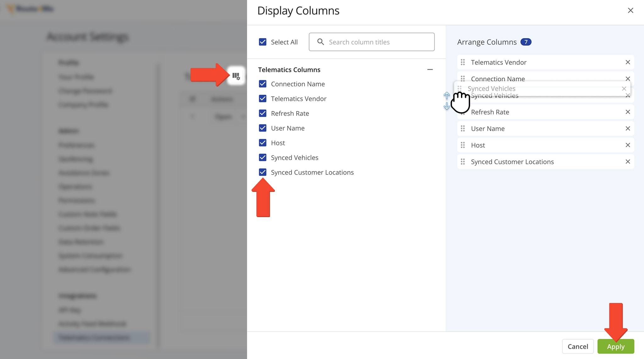Screen dimensions: 644x359
Task: Click the magnifier icon in the search field
Action: click(x=321, y=42)
